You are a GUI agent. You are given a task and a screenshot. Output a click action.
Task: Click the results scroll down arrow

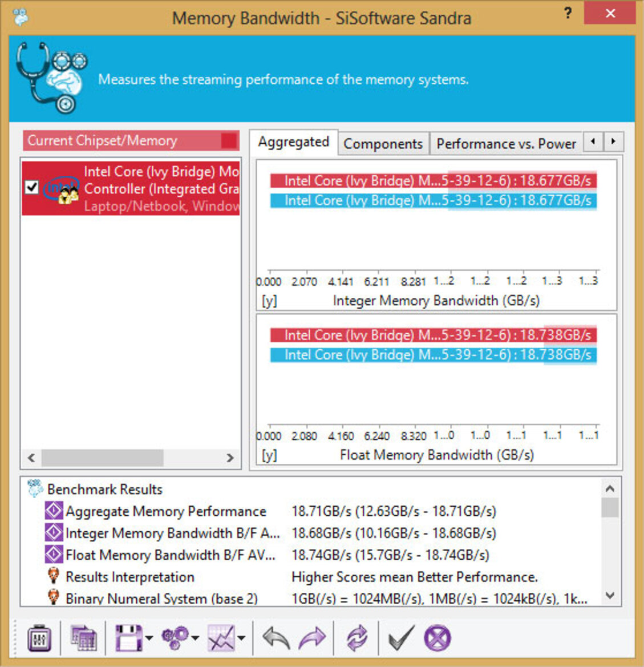click(x=610, y=595)
